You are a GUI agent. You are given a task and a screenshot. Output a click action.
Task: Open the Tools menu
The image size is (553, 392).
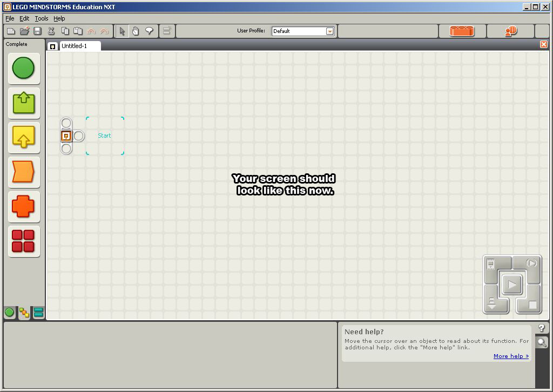coord(41,18)
